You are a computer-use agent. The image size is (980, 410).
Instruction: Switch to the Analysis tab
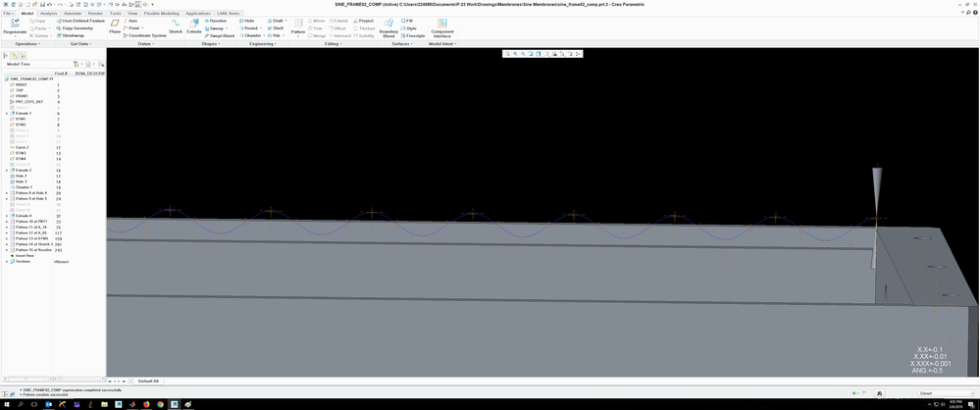tap(49, 13)
